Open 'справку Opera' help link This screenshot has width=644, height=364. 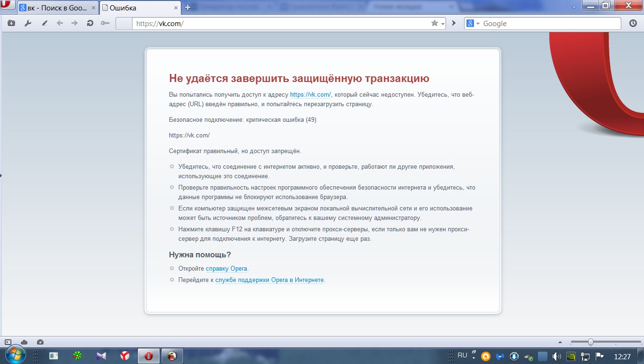[226, 269]
